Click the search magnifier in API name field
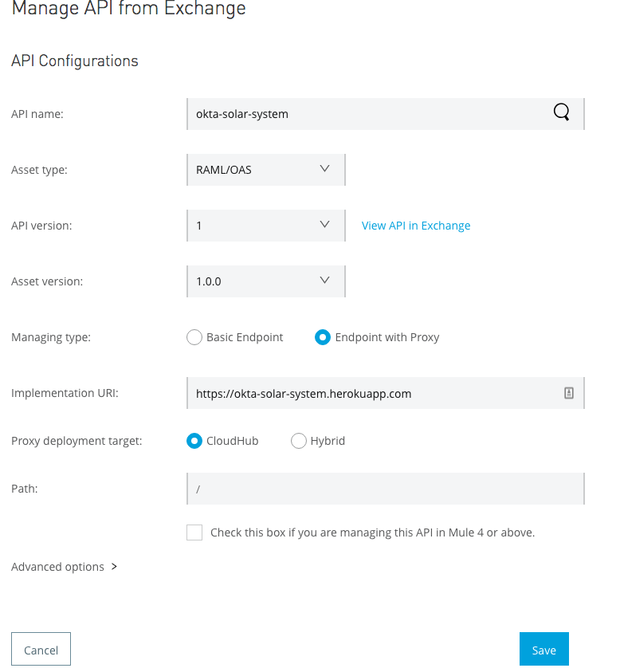 pos(561,113)
